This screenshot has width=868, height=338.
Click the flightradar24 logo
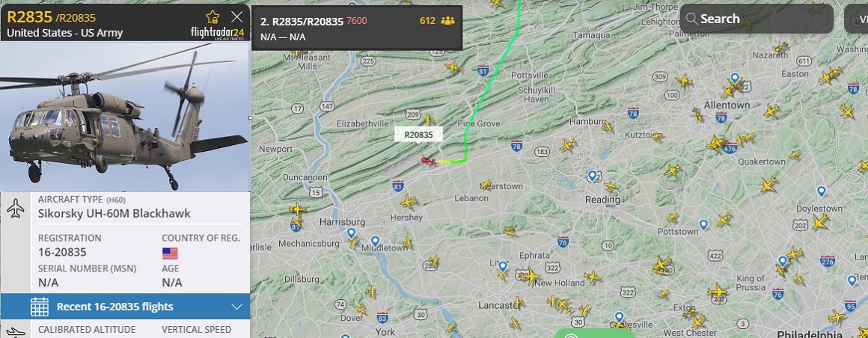click(x=218, y=33)
